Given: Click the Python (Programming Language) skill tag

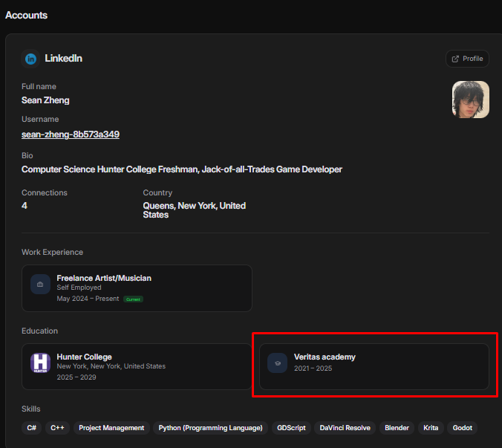Looking at the screenshot, I should point(210,428).
